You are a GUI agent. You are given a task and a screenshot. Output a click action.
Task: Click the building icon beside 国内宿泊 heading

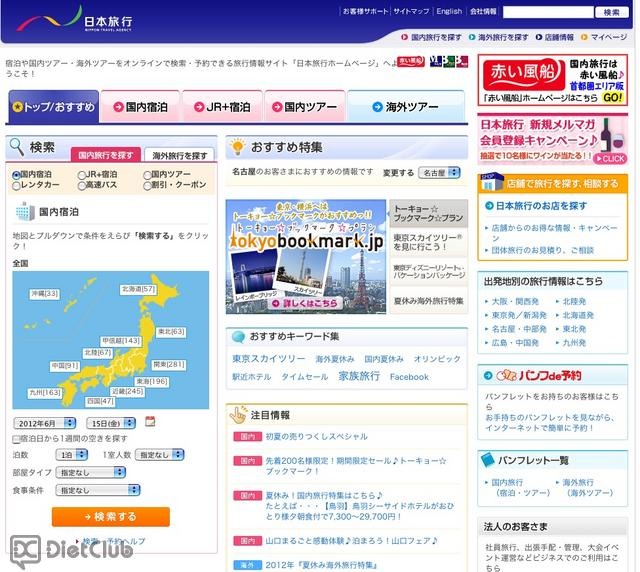pos(24,211)
